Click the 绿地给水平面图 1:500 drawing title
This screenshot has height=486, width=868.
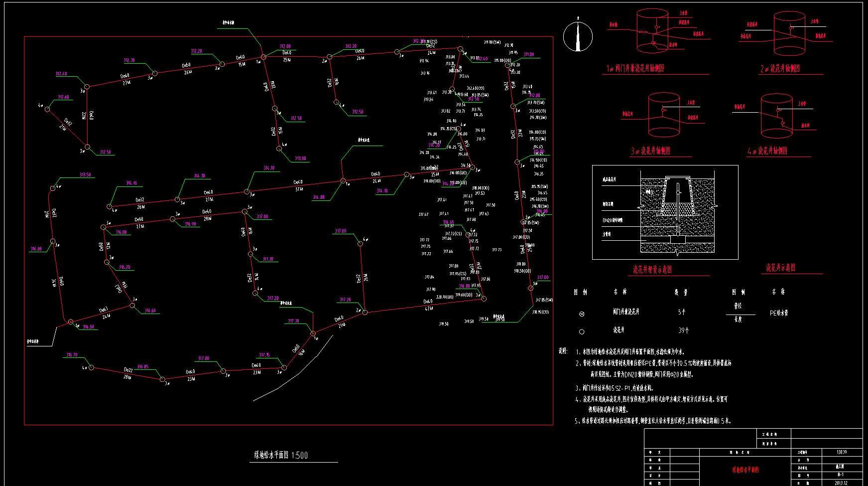281,455
